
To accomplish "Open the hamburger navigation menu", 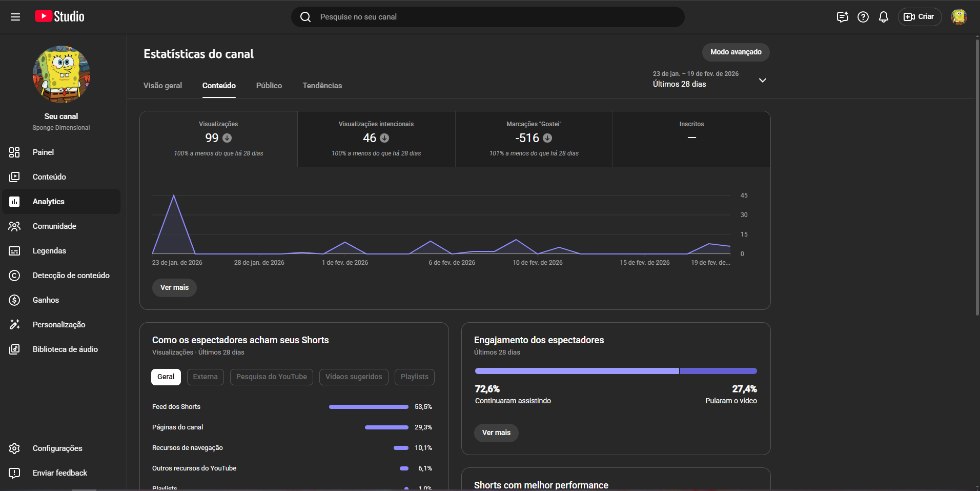I will pyautogui.click(x=15, y=17).
